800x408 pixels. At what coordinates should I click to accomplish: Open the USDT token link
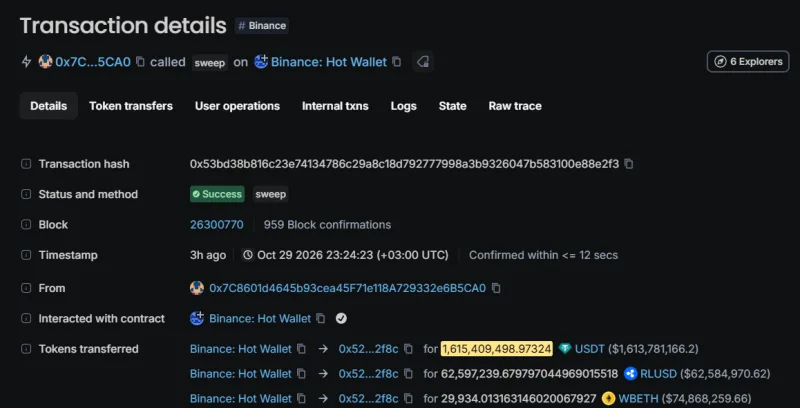589,349
